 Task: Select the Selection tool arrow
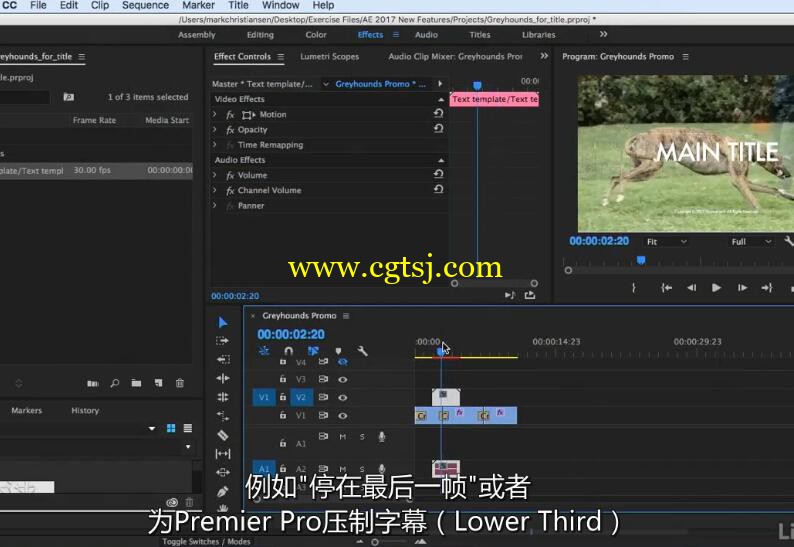pyautogui.click(x=222, y=322)
